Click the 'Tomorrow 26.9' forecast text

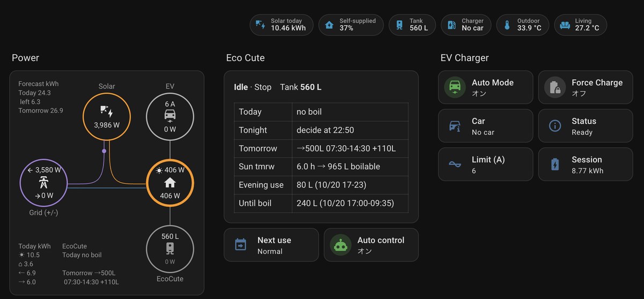41,110
